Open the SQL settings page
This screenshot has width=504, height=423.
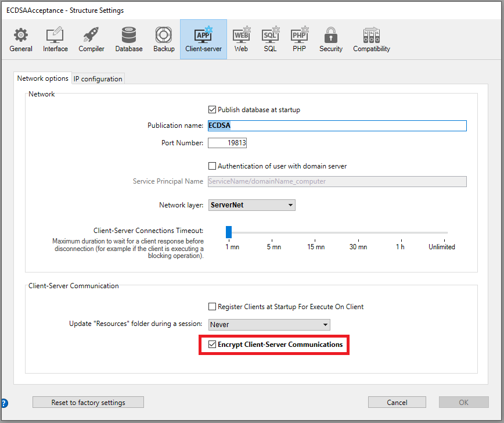[270, 40]
